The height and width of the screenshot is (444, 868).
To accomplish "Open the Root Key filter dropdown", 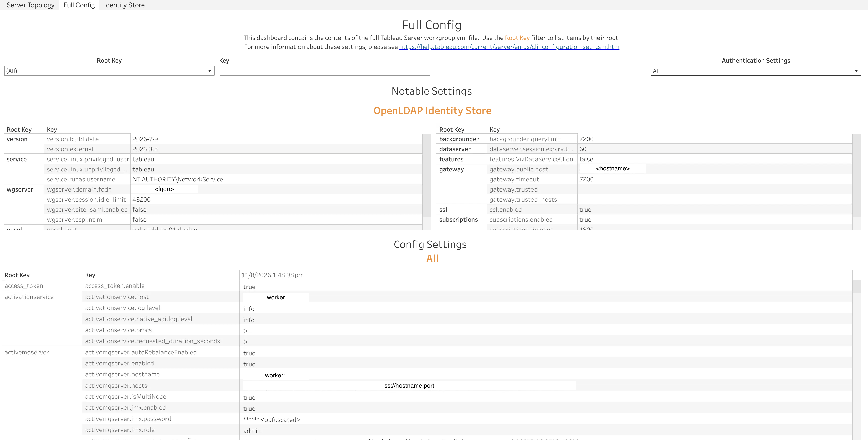I will tap(109, 71).
